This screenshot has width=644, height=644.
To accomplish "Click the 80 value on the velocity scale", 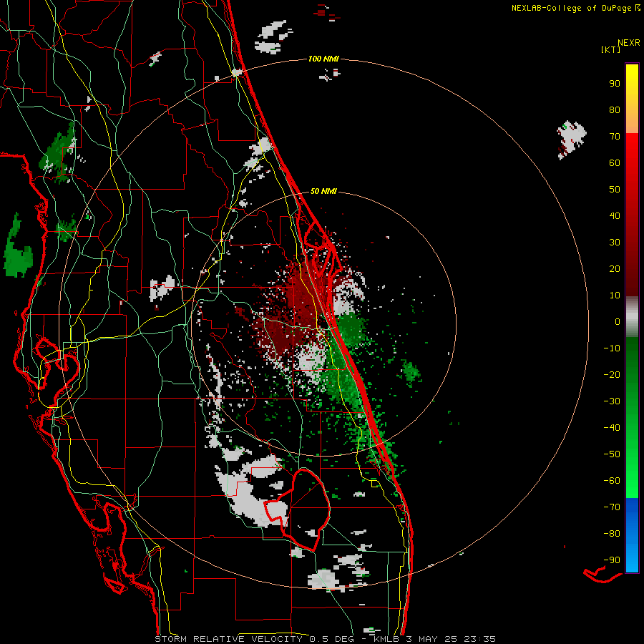I will point(615,109).
